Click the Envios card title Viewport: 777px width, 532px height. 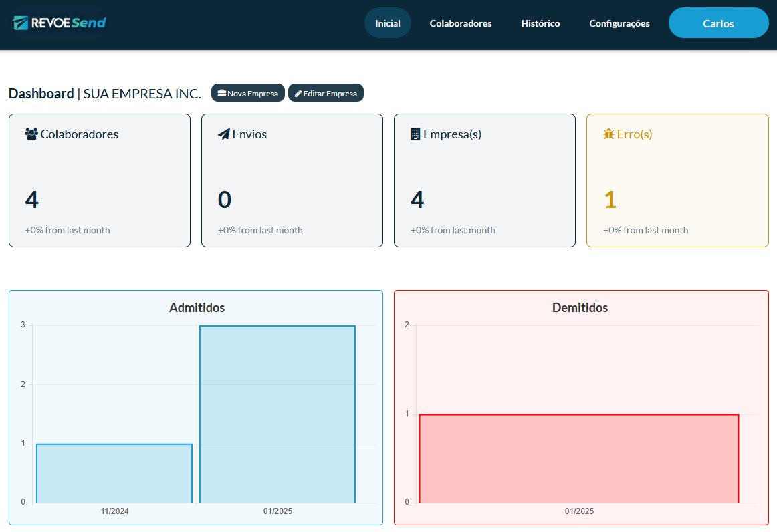tap(250, 134)
